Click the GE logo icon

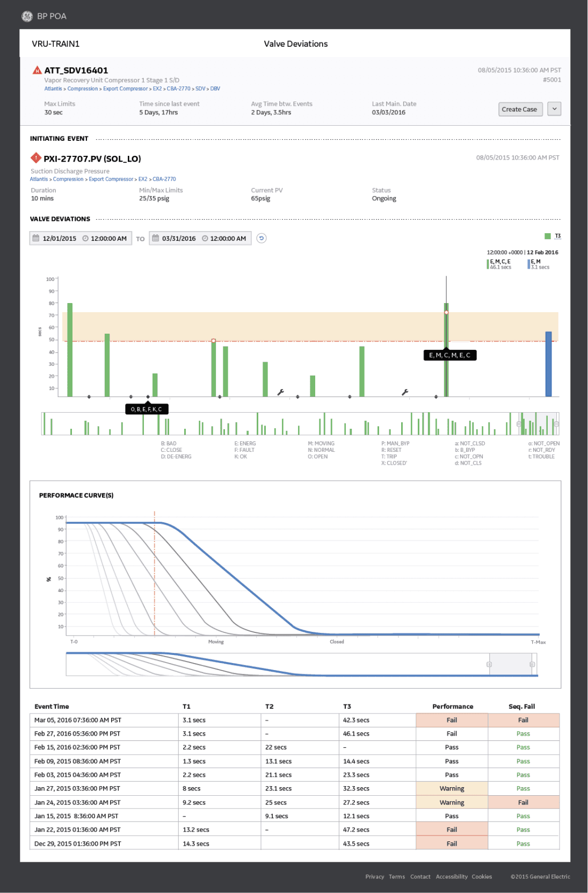coord(27,16)
